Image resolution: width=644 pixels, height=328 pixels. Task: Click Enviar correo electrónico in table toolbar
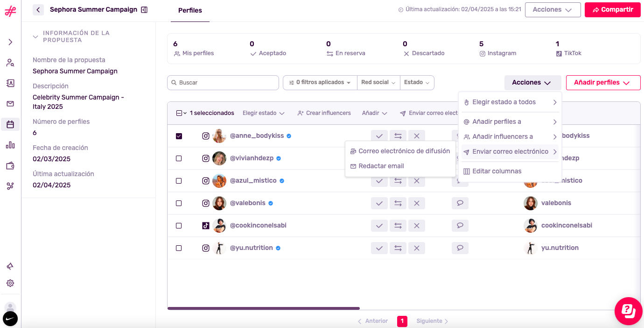(x=429, y=113)
